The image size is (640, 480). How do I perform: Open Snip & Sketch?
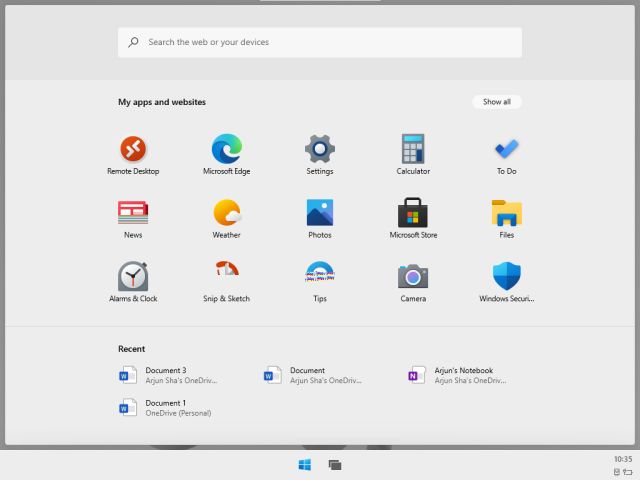227,282
